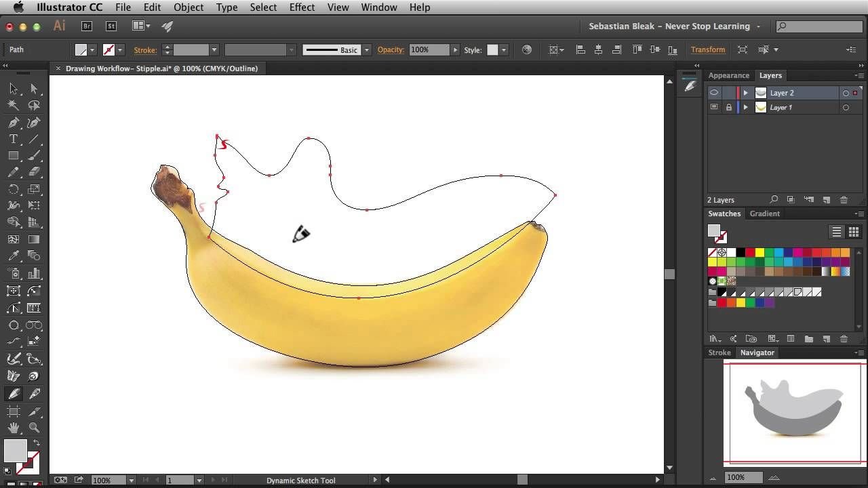Open the workspace switcher dropdown

pyautogui.click(x=758, y=26)
